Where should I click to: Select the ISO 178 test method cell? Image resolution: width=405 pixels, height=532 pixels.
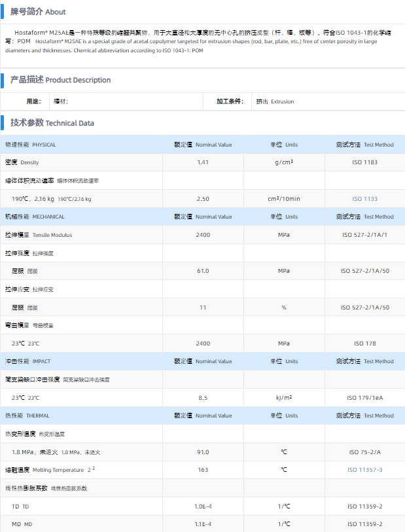point(365,344)
